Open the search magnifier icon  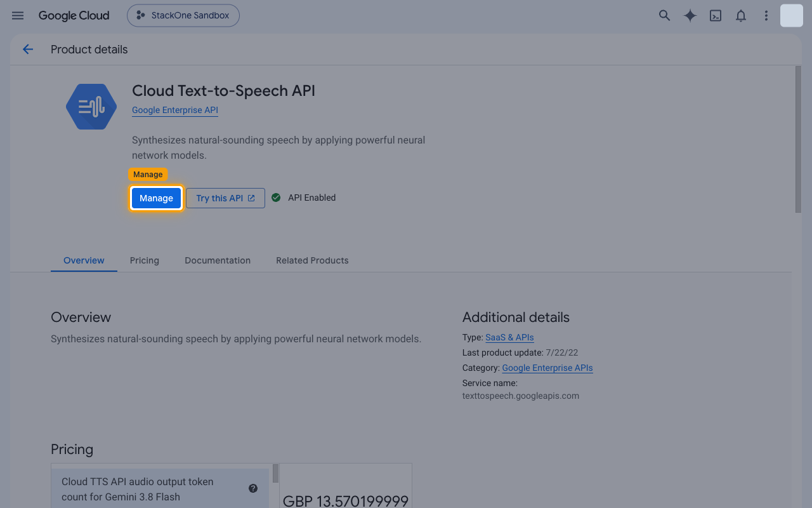pyautogui.click(x=664, y=15)
